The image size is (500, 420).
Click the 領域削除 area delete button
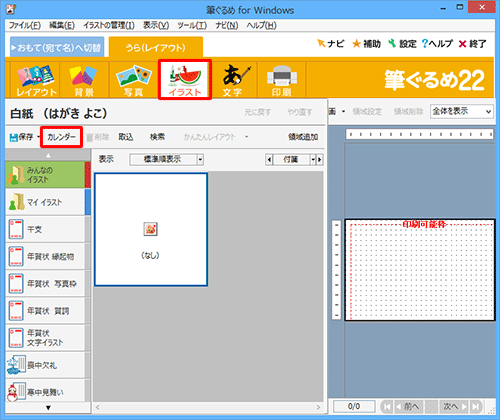[x=408, y=111]
